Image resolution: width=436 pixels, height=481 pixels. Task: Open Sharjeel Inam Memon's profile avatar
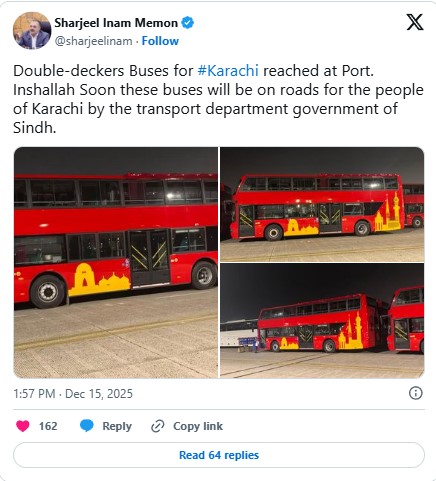point(32,30)
